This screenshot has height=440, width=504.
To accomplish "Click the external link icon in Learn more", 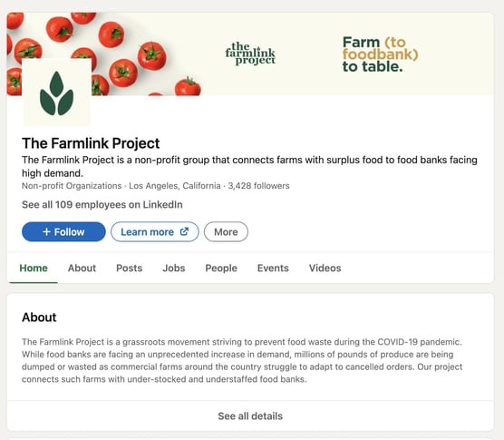I will click(x=184, y=231).
